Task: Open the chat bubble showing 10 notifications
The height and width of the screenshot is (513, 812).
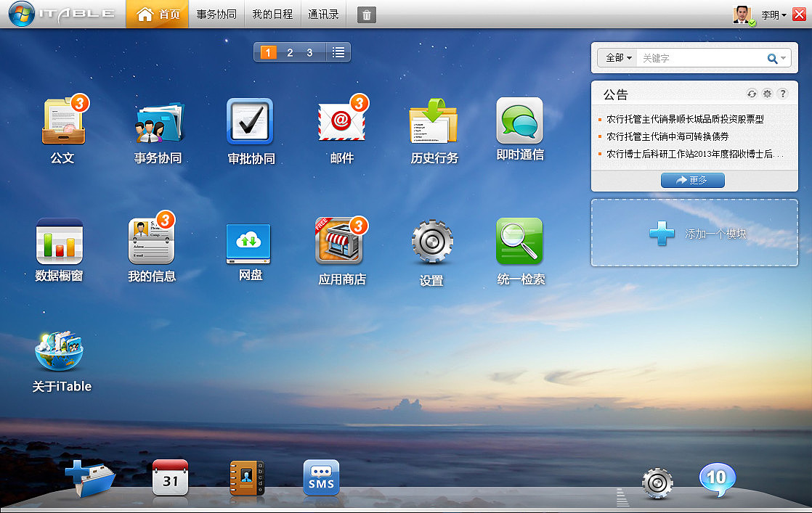Action: tap(718, 480)
